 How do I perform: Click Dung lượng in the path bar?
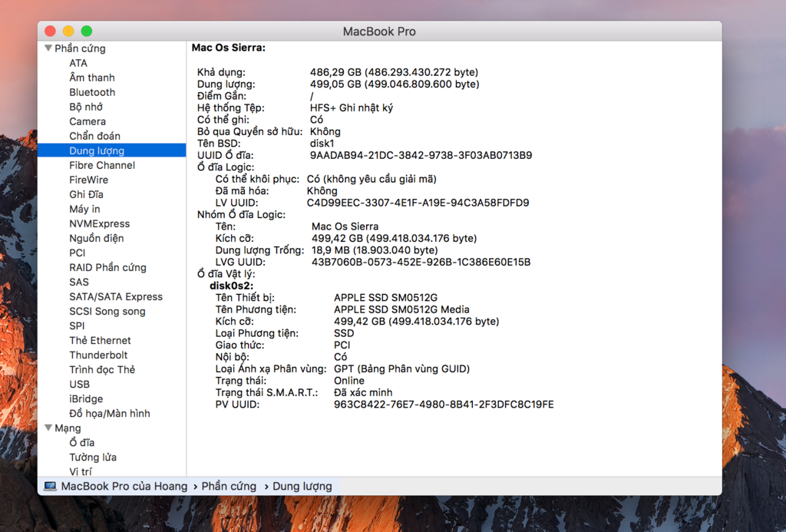tap(302, 487)
